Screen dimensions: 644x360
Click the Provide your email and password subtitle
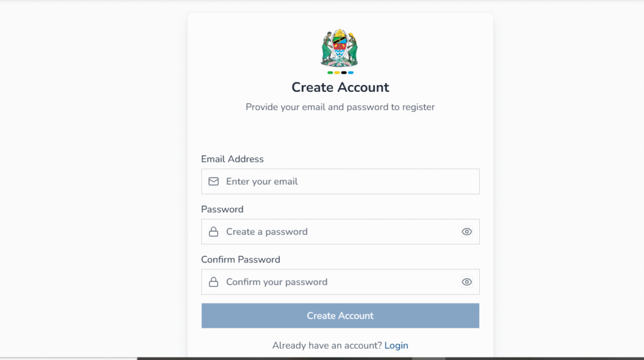(340, 107)
